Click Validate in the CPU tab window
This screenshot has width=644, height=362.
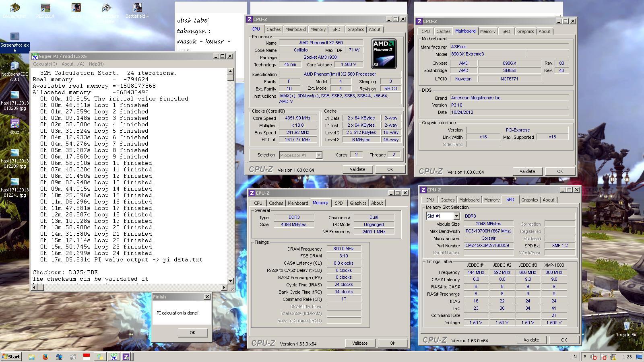357,169
